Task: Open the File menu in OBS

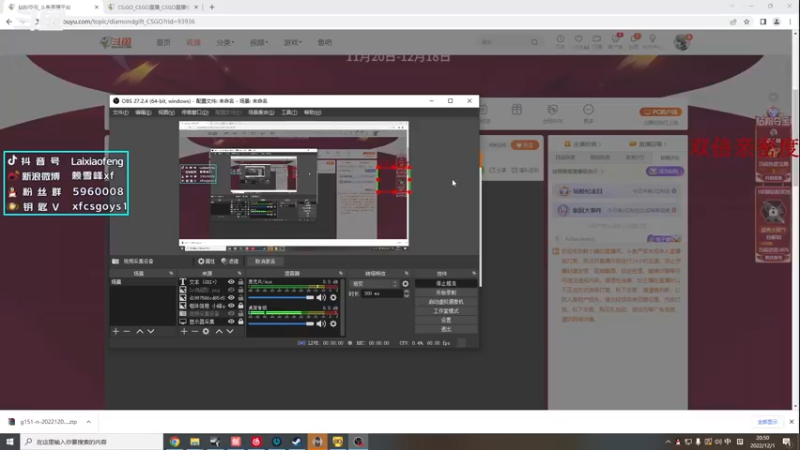Action: pyautogui.click(x=121, y=112)
